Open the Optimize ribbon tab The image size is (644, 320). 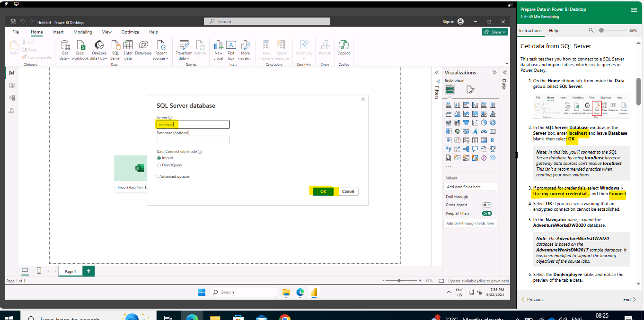click(130, 32)
